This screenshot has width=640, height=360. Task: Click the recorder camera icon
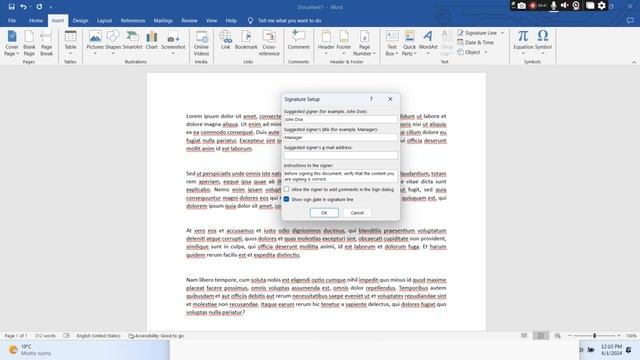click(522, 6)
